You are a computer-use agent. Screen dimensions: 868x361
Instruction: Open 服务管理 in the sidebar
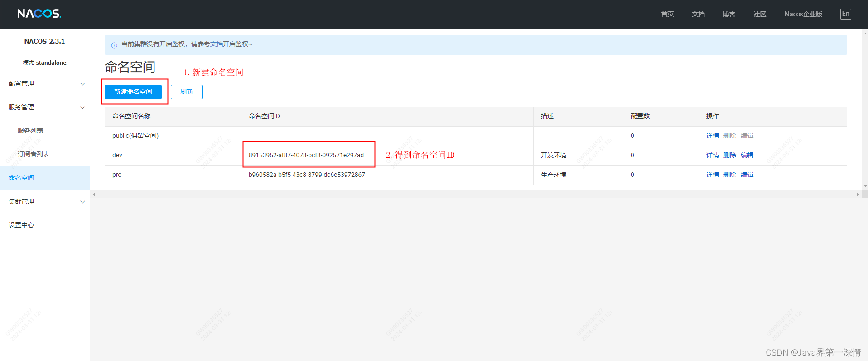pos(21,107)
